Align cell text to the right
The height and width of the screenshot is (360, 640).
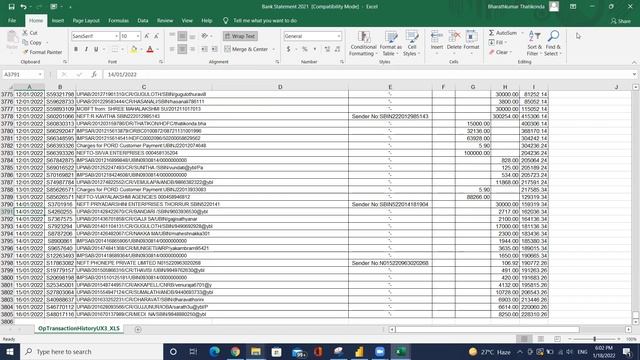point(193,49)
